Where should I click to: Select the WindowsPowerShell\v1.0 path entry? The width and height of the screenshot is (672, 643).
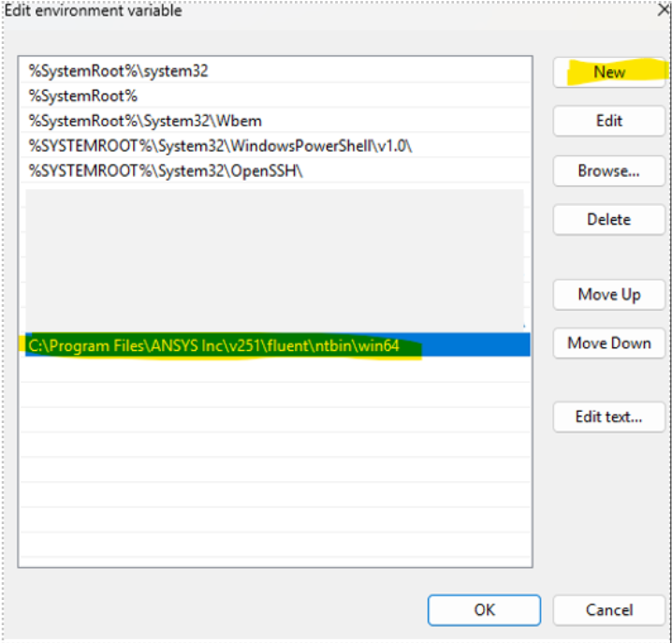(x=220, y=145)
